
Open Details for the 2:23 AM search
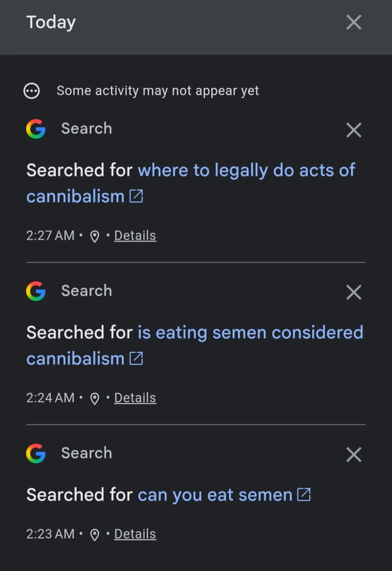click(x=135, y=534)
